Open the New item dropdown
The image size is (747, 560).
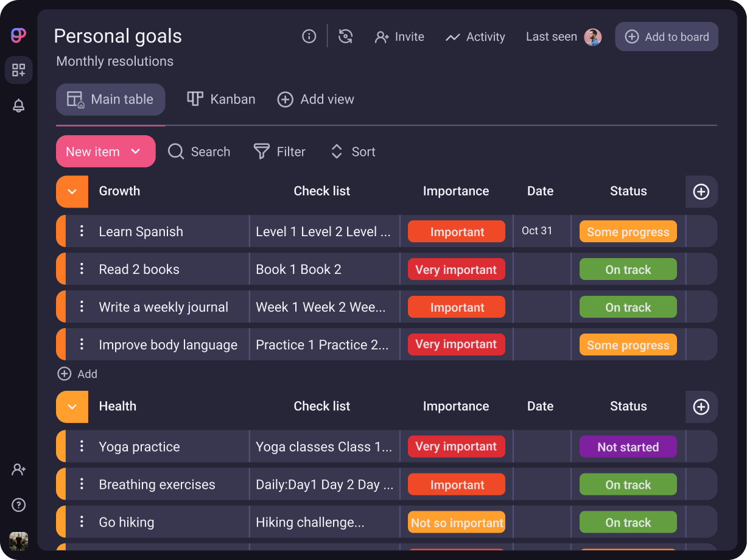pos(136,152)
